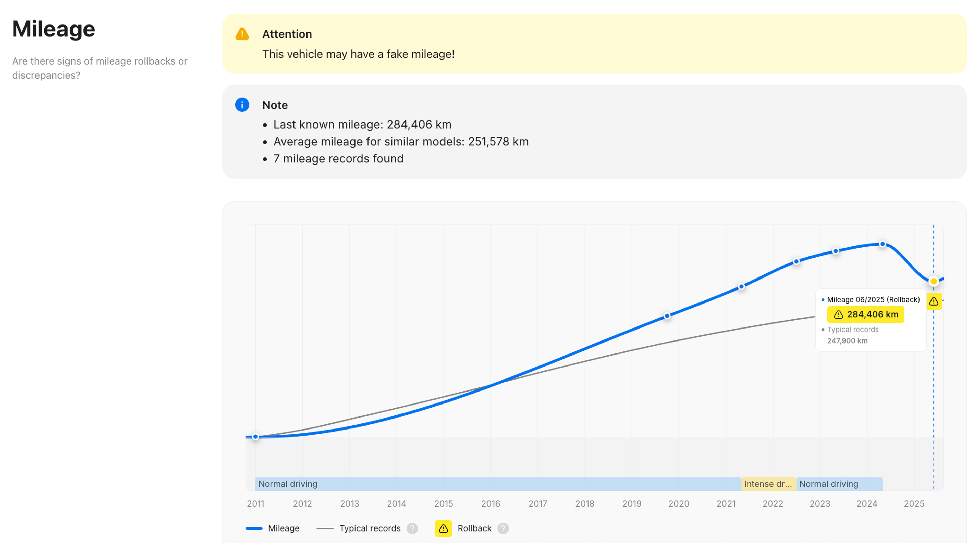The width and height of the screenshot is (980, 543).
Task: Click the Attention warning triangle icon
Action: pos(242,34)
